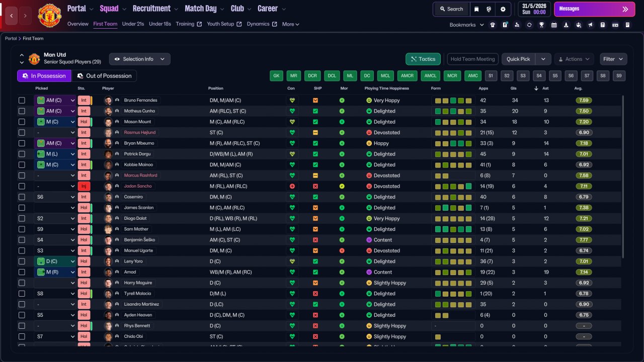Tick the checkbox for Chido Obi

pos(22,337)
